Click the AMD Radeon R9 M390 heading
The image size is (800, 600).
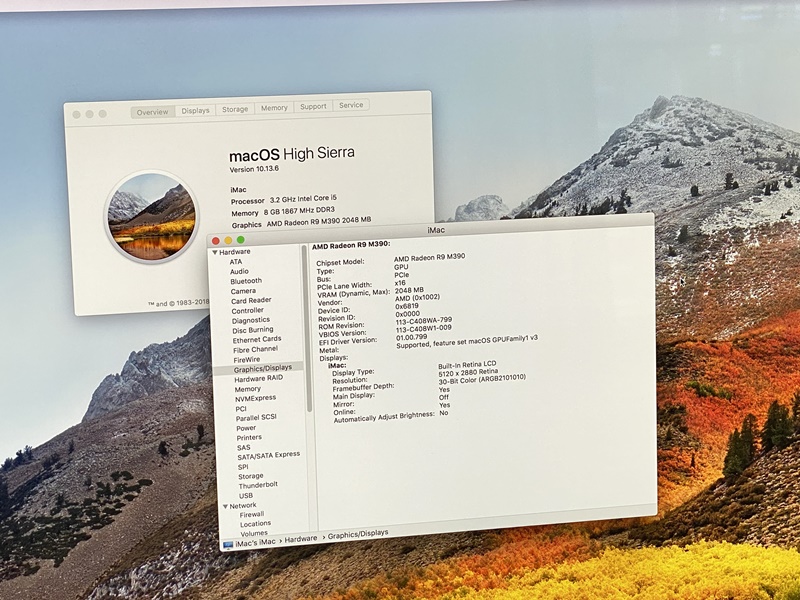tap(351, 245)
